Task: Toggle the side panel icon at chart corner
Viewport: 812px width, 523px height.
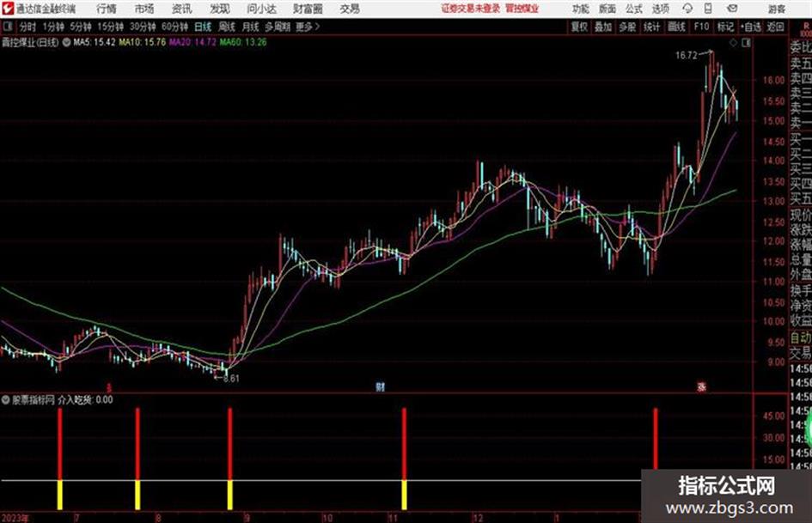Action: coord(746,43)
